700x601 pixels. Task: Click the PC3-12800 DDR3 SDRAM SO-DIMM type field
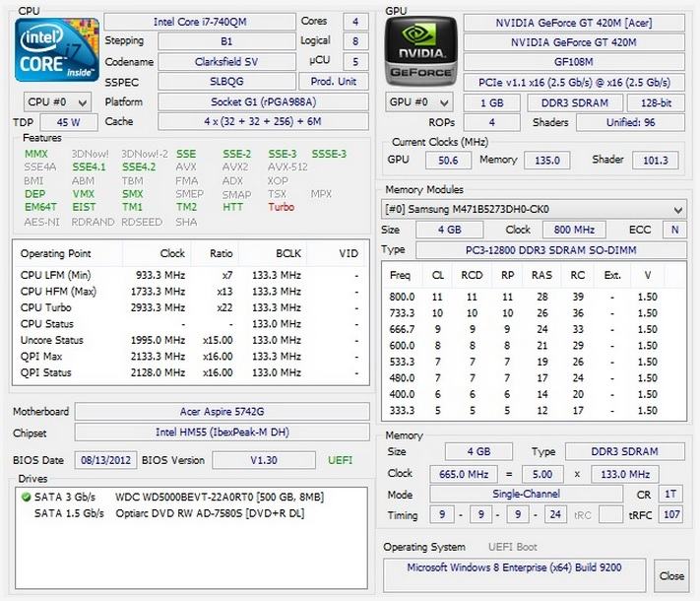(551, 250)
